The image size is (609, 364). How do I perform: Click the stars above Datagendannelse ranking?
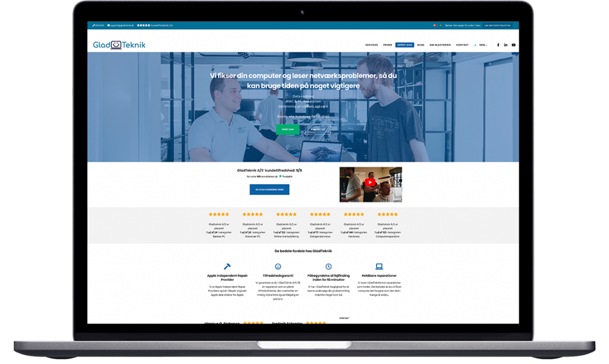coord(320,215)
